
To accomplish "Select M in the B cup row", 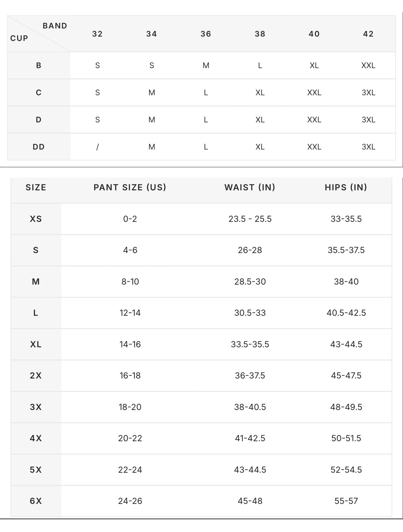I will (x=206, y=66).
